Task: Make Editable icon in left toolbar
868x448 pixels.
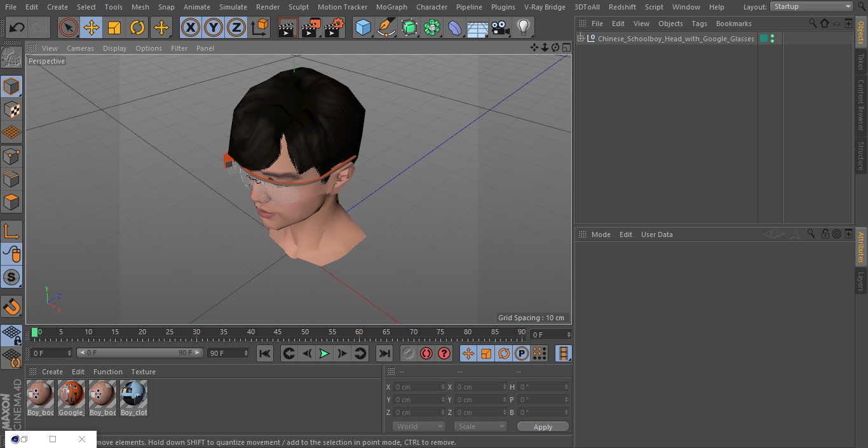Action: pos(11,58)
